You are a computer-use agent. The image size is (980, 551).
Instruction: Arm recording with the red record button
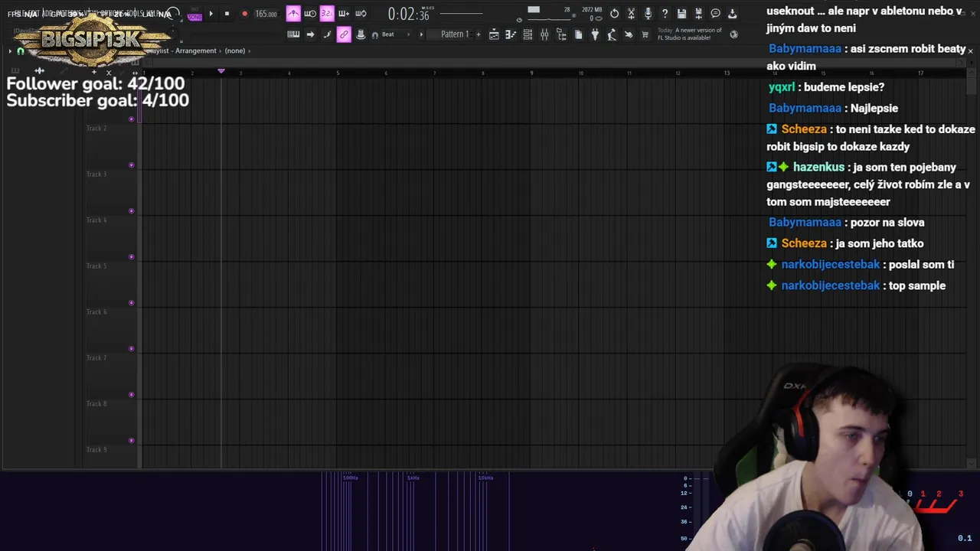click(244, 14)
